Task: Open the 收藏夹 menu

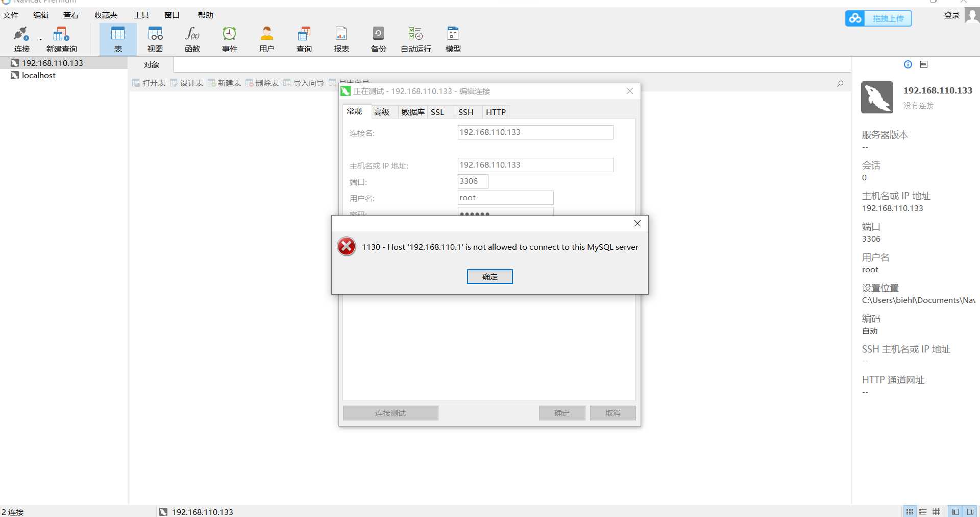Action: coord(106,15)
